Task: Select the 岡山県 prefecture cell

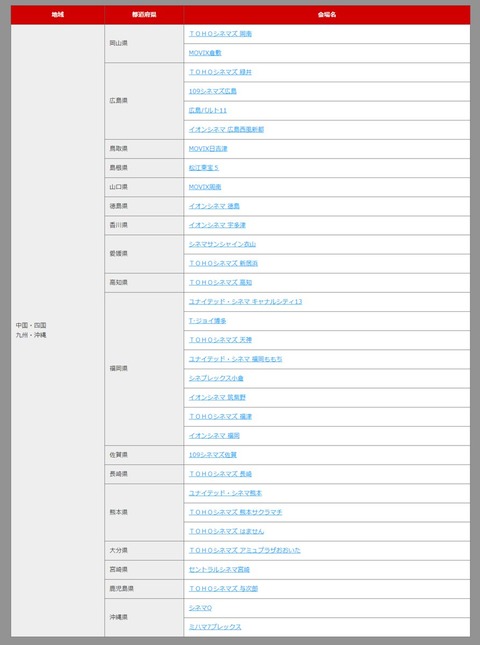Action: point(144,43)
